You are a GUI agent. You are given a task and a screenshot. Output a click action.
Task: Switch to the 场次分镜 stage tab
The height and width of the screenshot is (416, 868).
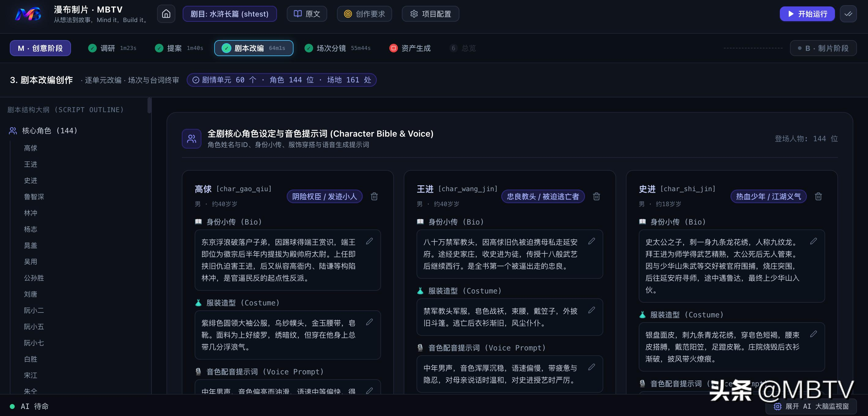(x=337, y=48)
